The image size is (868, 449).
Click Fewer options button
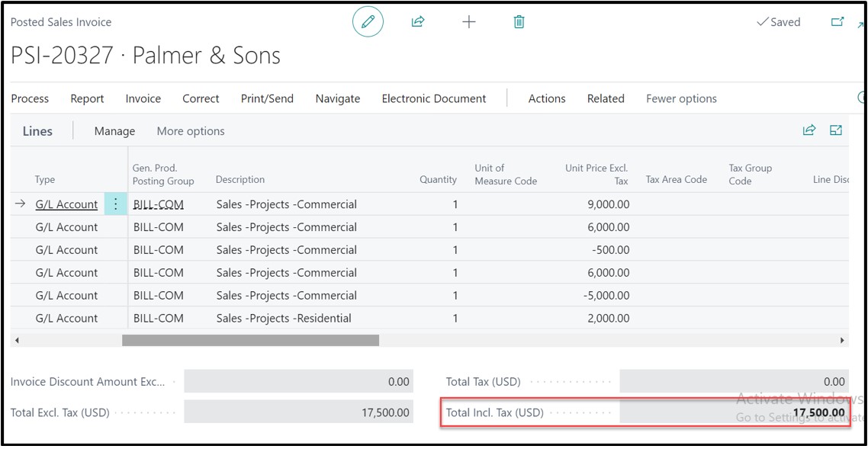tap(681, 98)
